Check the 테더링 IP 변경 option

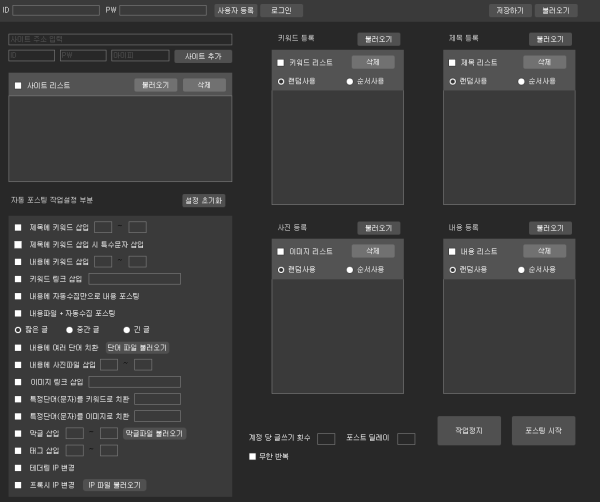(18, 467)
